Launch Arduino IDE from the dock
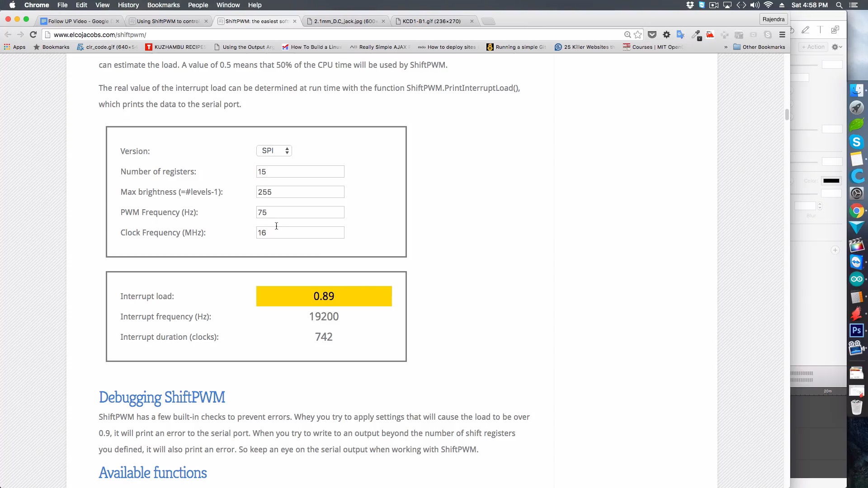868x488 pixels. click(856, 279)
